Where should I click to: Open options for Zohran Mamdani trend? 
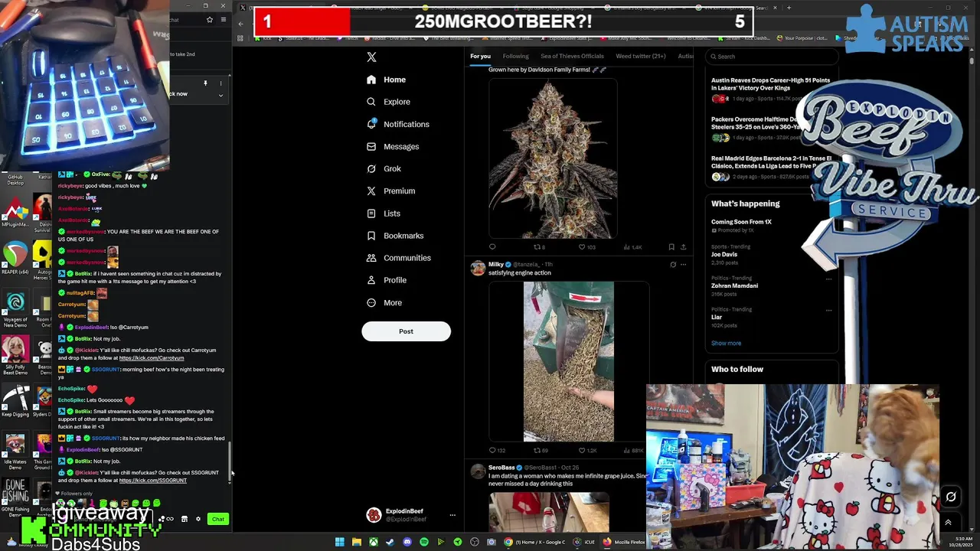828,279
